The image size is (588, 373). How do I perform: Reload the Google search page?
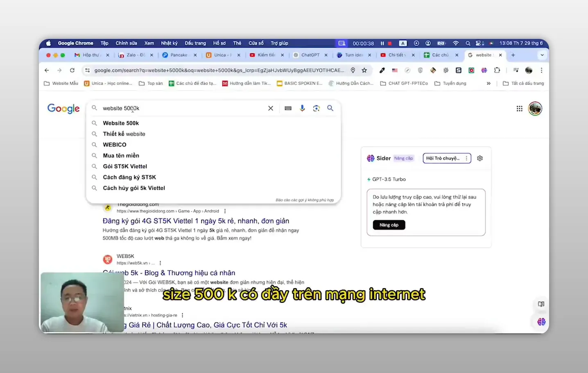tap(72, 71)
